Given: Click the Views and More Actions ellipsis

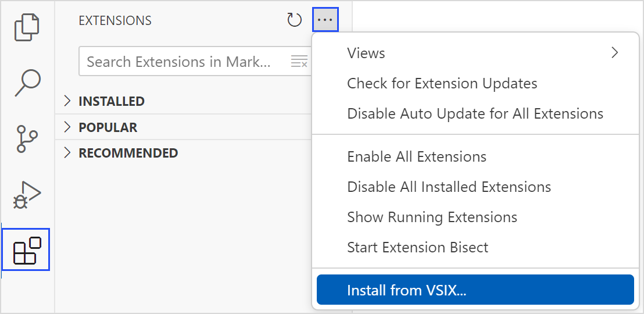Looking at the screenshot, I should point(325,20).
